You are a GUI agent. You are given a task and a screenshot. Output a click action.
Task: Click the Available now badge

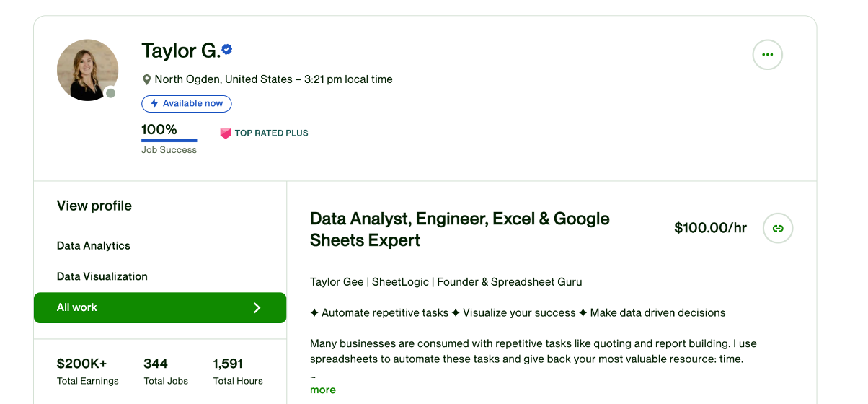pyautogui.click(x=187, y=104)
